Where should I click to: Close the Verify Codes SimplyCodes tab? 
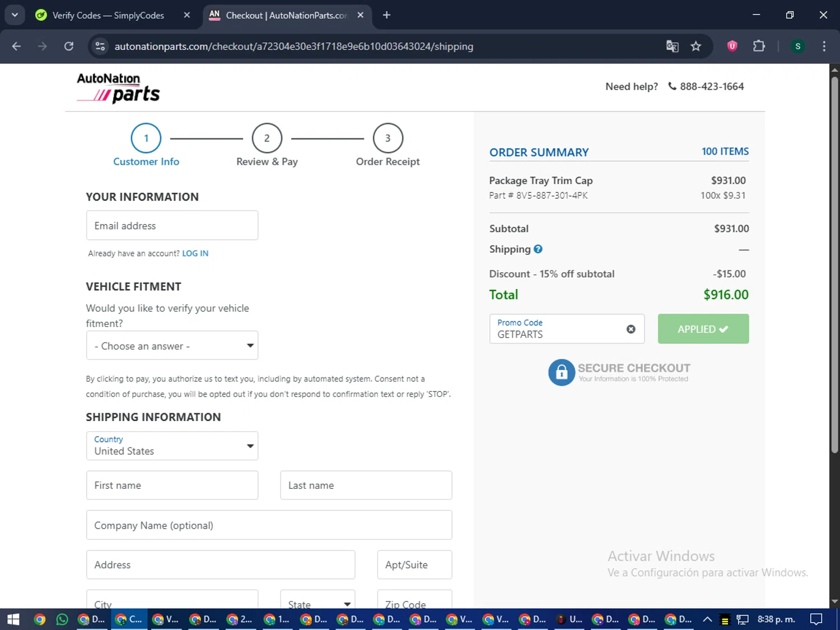click(x=187, y=15)
